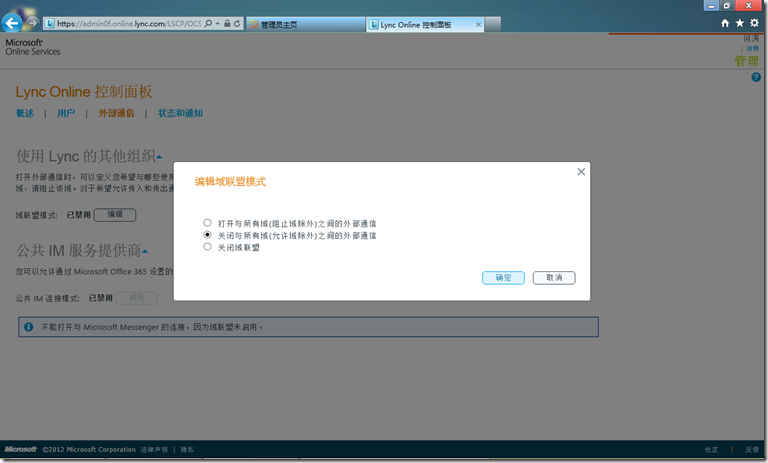
Task: Select 打开与所有域(阻止域除外) radio option
Action: click(x=207, y=223)
